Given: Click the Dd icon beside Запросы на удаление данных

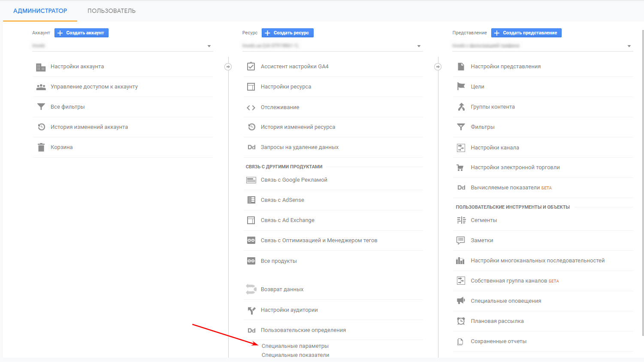Looking at the screenshot, I should tap(251, 147).
